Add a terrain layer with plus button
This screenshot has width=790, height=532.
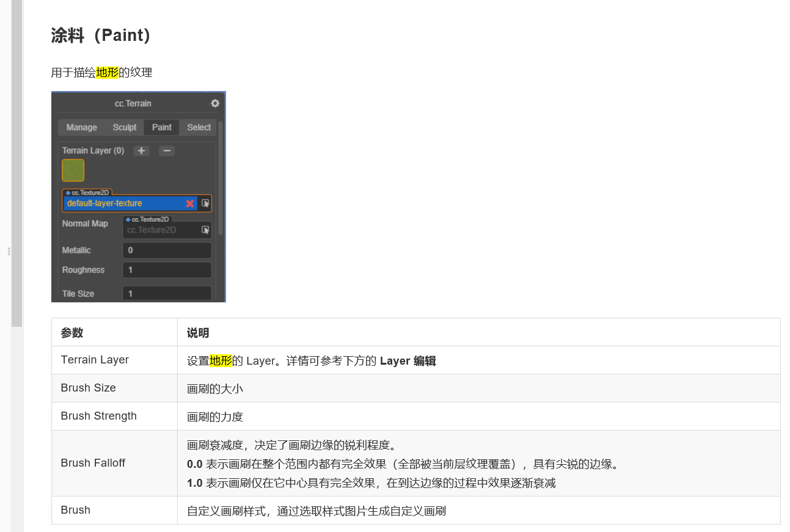click(x=141, y=151)
